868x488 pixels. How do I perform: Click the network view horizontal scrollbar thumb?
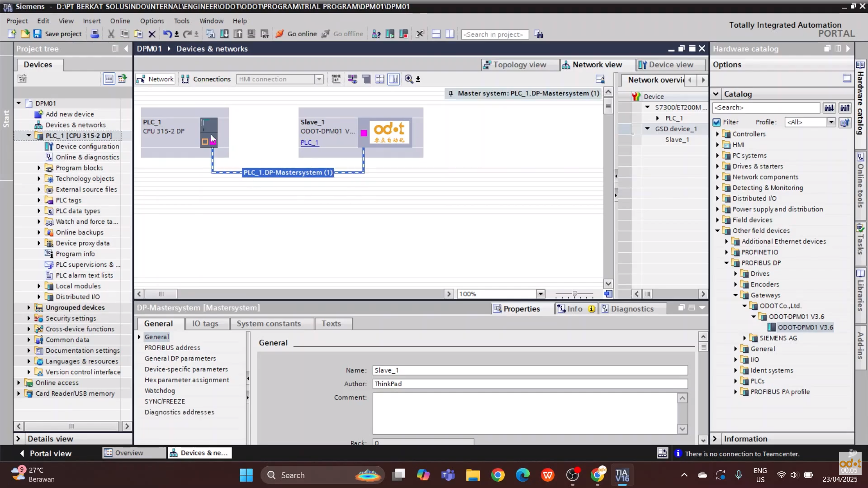pyautogui.click(x=161, y=294)
